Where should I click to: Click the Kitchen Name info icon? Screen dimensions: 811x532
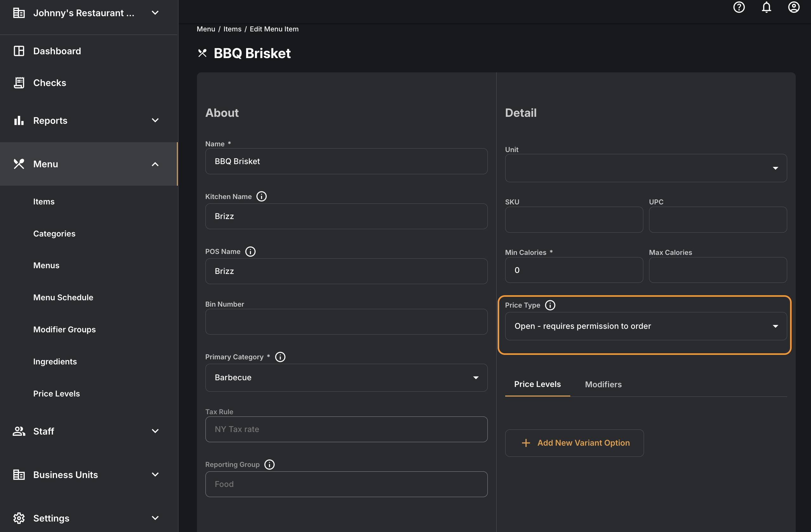[x=261, y=196]
